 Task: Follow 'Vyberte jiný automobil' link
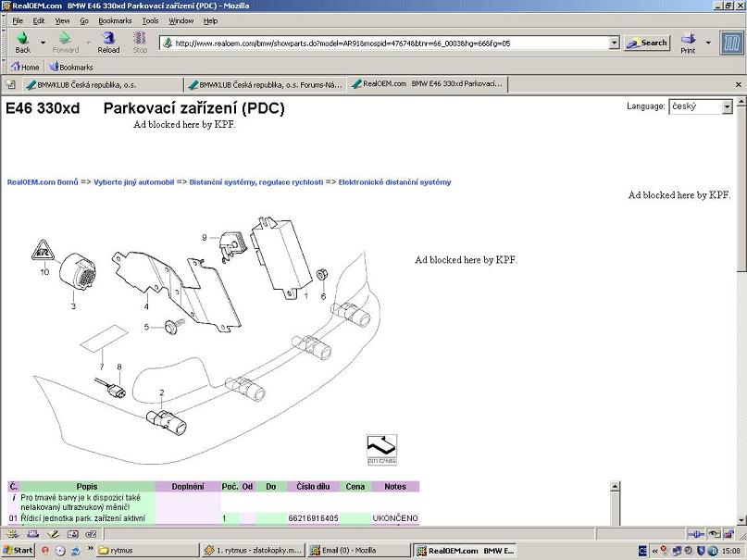tap(134, 182)
